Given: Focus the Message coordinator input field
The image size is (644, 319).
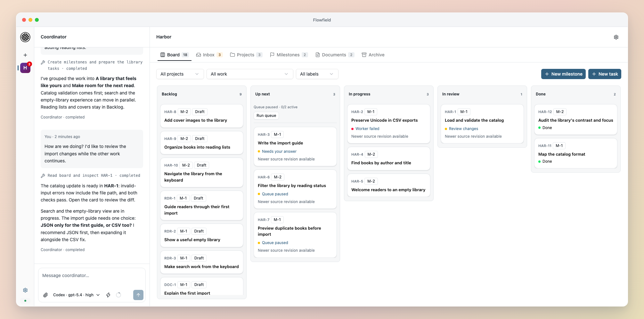Looking at the screenshot, I should pyautogui.click(x=92, y=276).
